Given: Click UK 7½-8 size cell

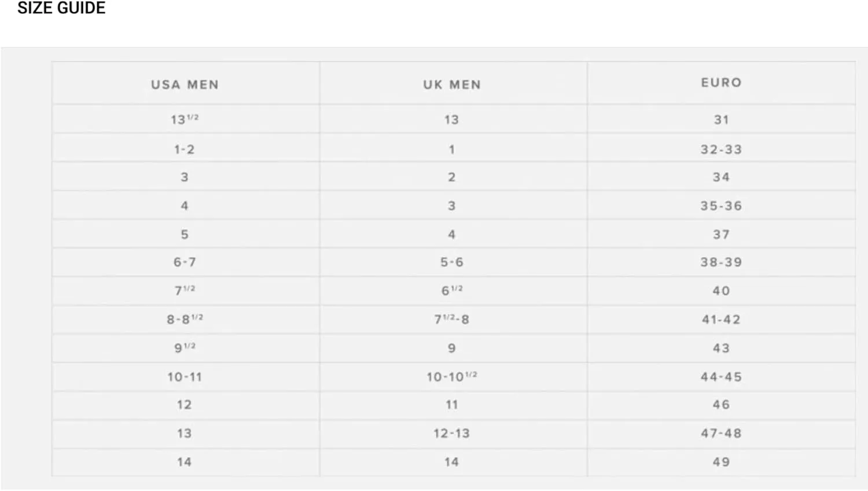Looking at the screenshot, I should [452, 319].
